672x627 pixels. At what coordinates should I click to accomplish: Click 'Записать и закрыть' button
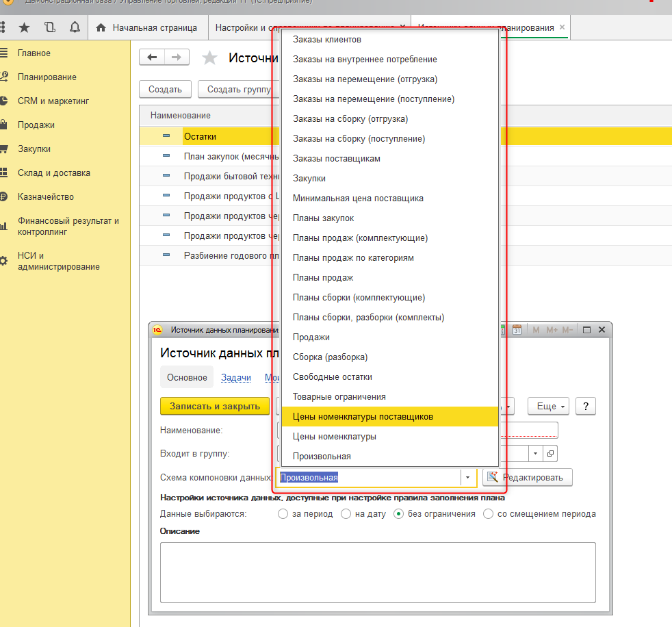click(x=214, y=406)
